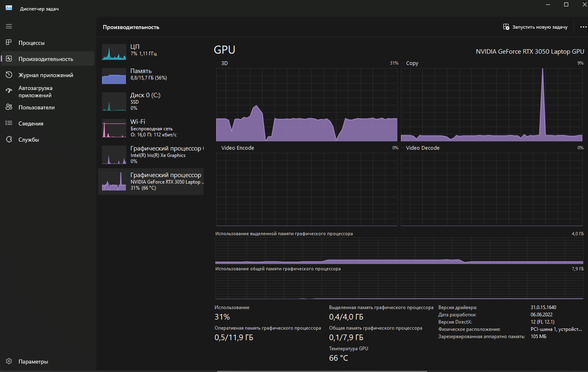Click the 4,0 ГБ dedicated memory graph label
Screen dimensions: 588x372
tap(578, 234)
